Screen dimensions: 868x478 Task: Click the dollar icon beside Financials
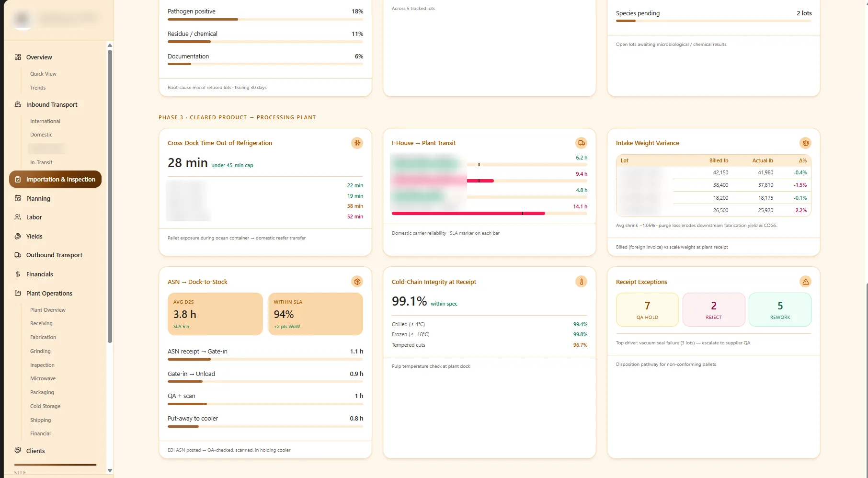click(x=18, y=274)
